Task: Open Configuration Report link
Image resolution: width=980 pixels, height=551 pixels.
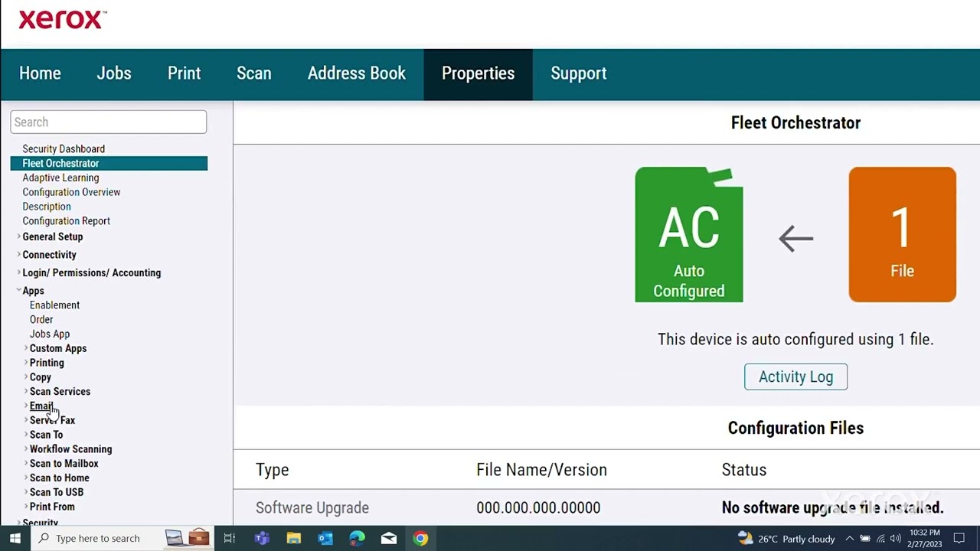Action: coord(67,221)
